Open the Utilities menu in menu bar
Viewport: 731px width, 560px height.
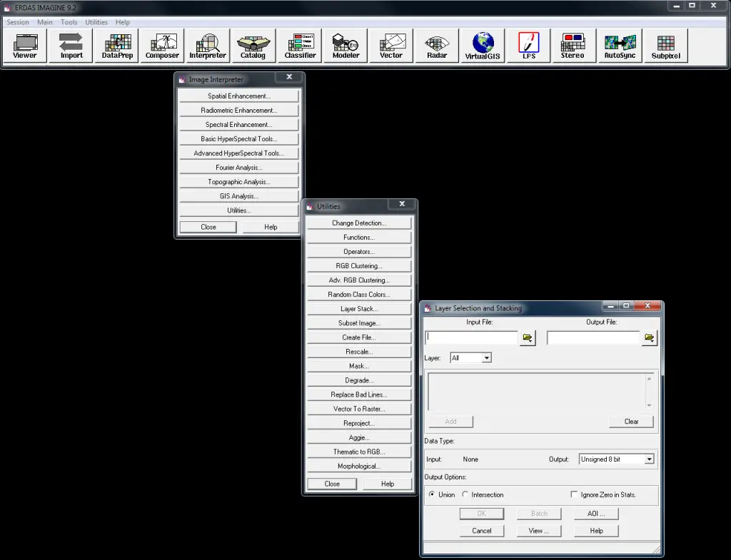(x=96, y=22)
